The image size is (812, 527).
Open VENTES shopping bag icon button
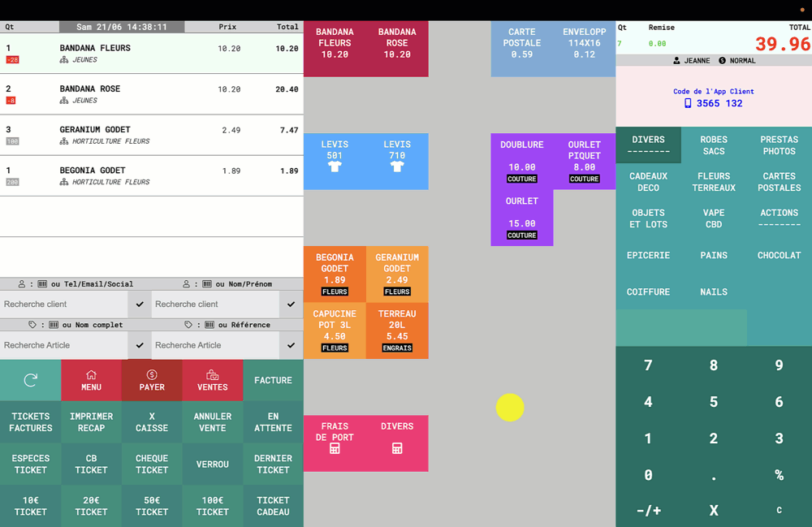coord(212,381)
